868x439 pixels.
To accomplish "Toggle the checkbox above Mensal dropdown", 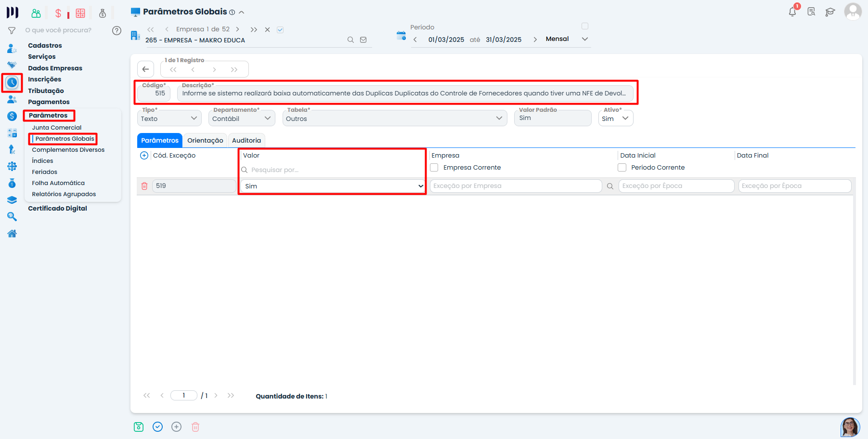I will [585, 26].
